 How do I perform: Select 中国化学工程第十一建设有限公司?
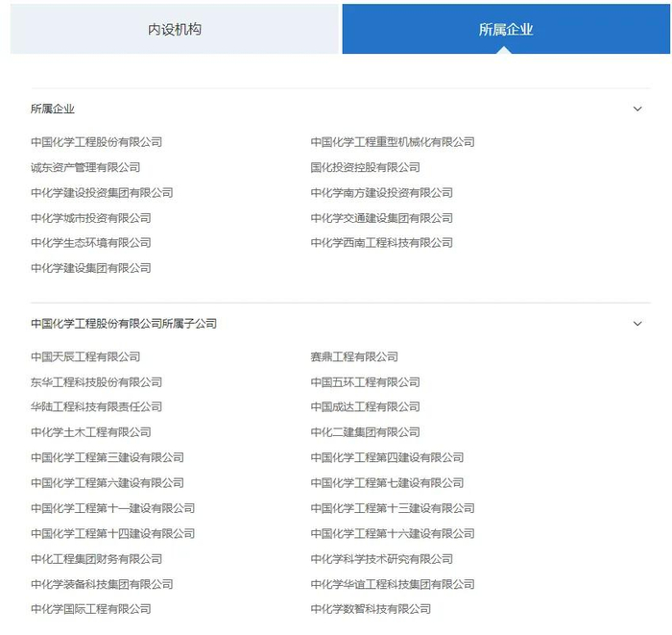112,508
